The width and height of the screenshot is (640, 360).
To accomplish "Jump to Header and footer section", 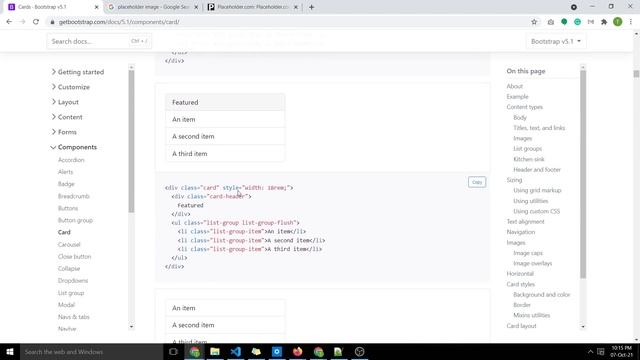I will coord(537,169).
